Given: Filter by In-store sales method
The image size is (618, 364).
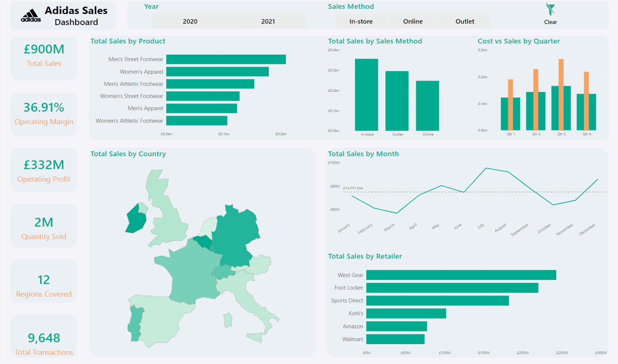Looking at the screenshot, I should pyautogui.click(x=361, y=21).
